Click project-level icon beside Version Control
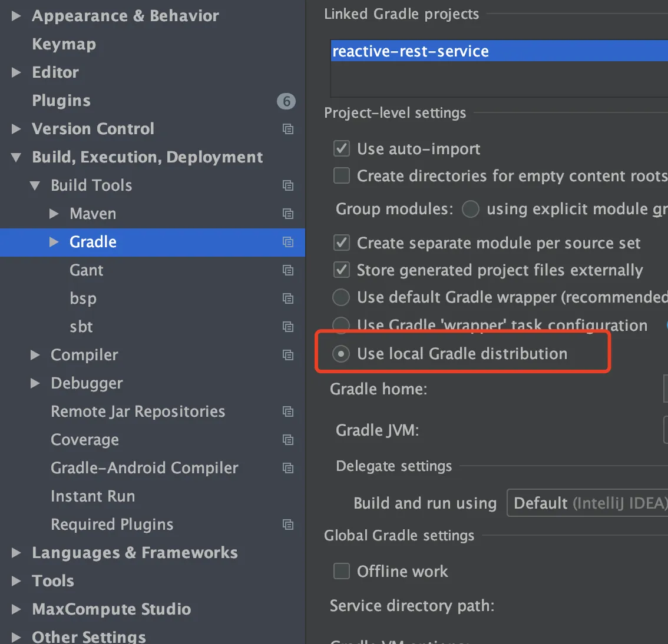The height and width of the screenshot is (644, 668). pyautogui.click(x=288, y=129)
